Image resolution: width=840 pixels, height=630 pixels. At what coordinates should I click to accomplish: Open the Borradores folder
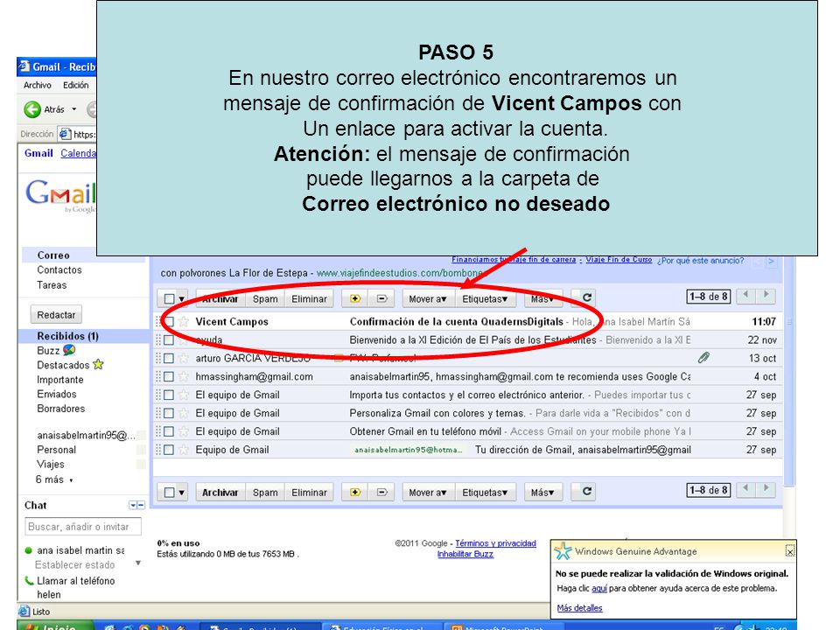pyautogui.click(x=61, y=409)
